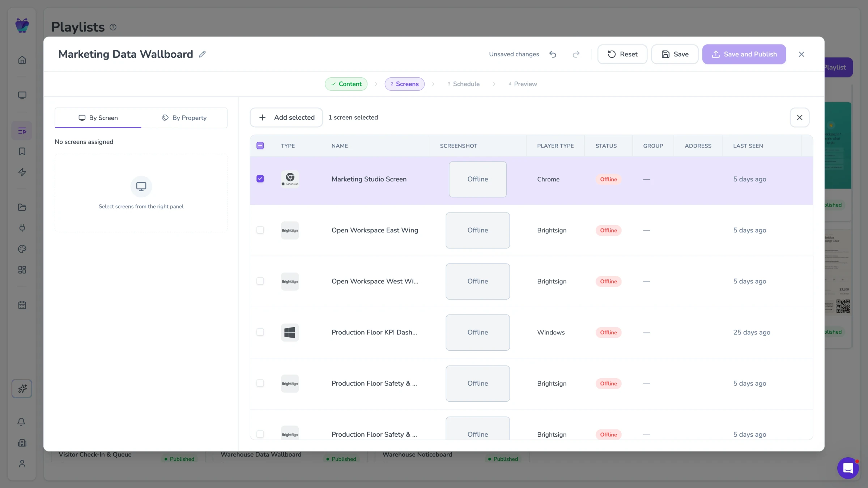Click Save and Publish button

coord(744,54)
